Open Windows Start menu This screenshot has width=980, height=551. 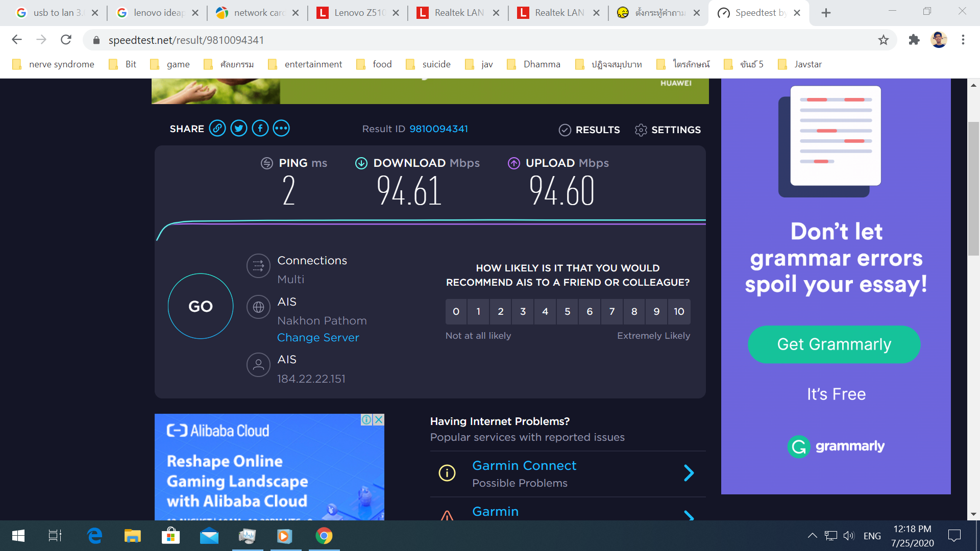click(x=18, y=536)
